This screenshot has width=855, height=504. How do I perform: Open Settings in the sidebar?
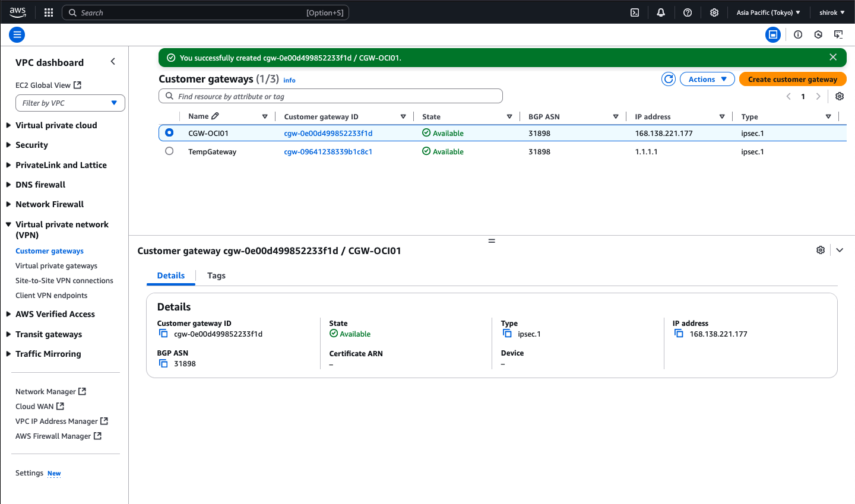tap(29, 473)
